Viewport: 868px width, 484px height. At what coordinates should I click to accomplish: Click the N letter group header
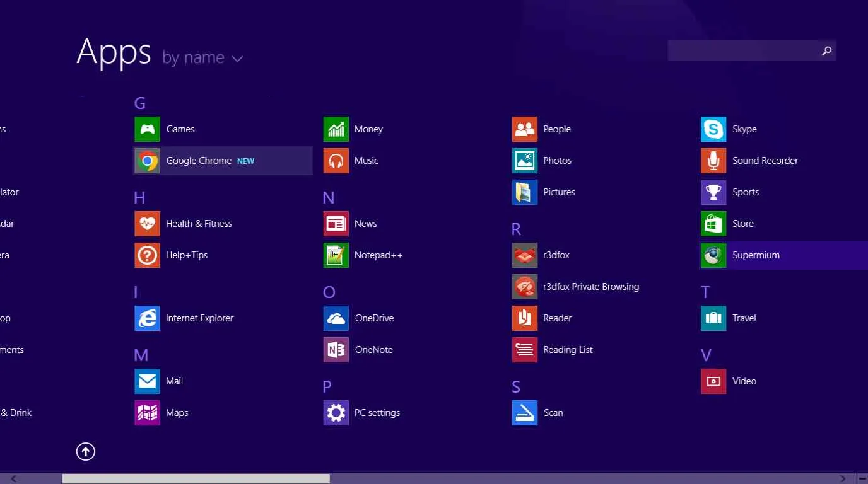coord(329,198)
